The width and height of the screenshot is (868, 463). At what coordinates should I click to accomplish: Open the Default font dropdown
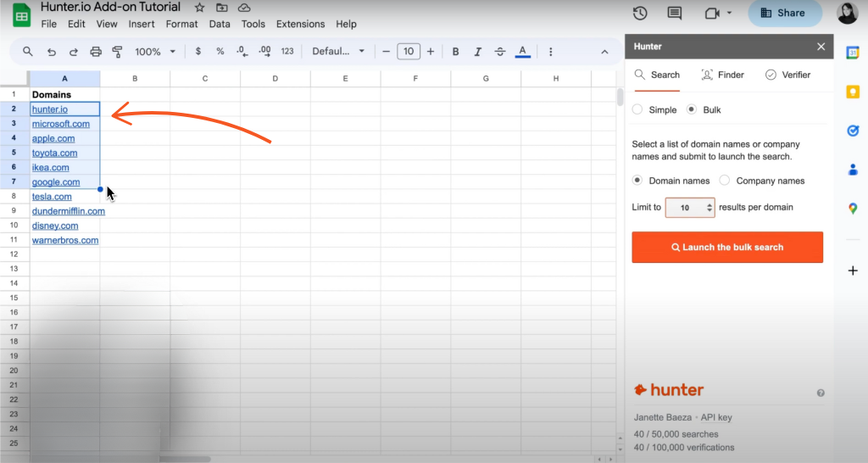(338, 52)
